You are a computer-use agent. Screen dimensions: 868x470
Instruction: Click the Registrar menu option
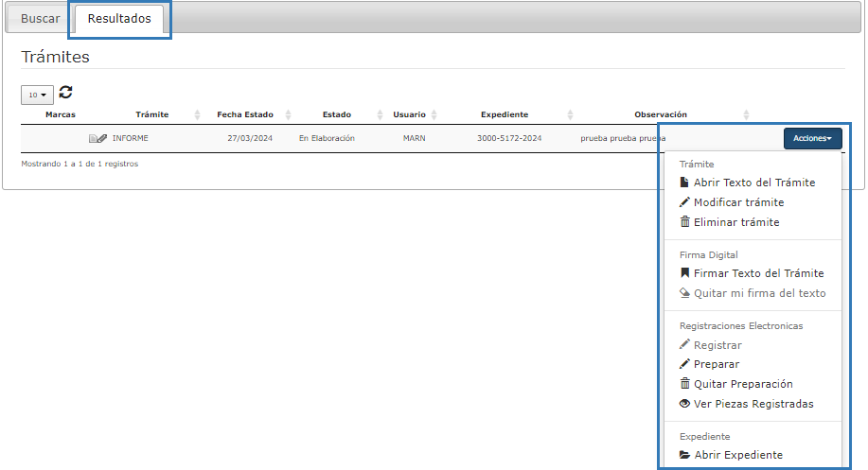click(x=717, y=345)
